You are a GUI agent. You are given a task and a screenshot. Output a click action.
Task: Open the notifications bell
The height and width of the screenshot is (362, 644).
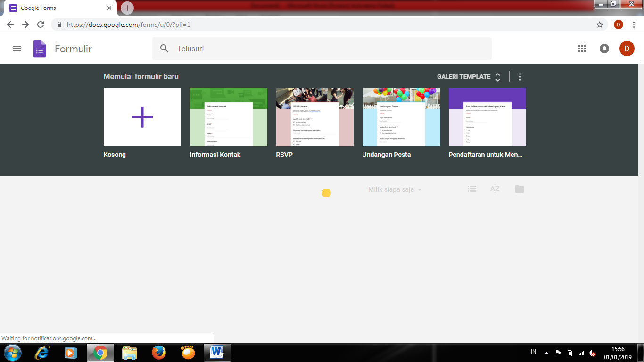point(604,49)
